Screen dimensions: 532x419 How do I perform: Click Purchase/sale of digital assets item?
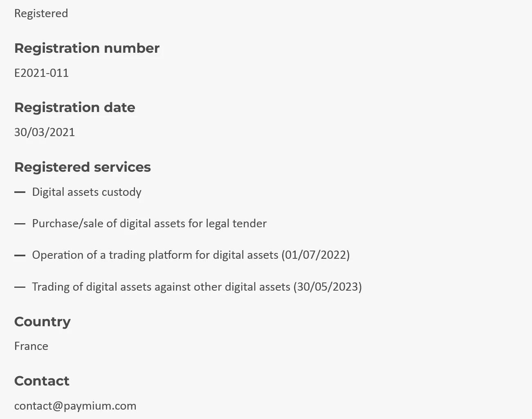click(x=149, y=224)
